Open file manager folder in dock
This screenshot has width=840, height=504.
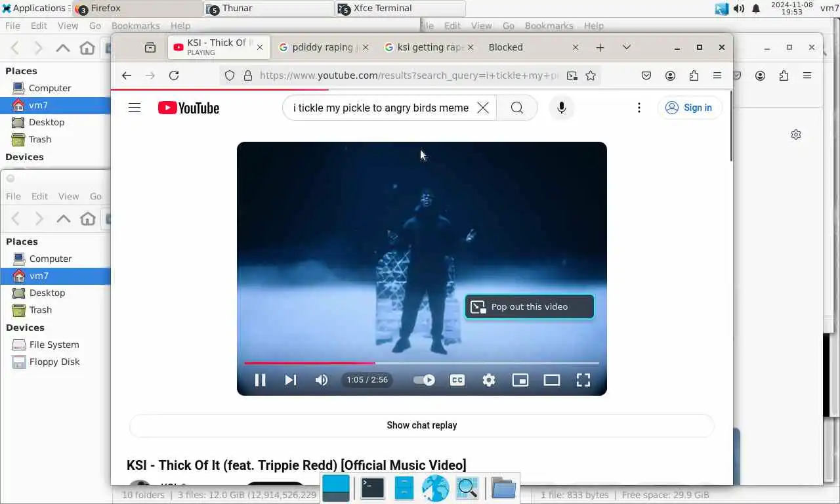(503, 488)
